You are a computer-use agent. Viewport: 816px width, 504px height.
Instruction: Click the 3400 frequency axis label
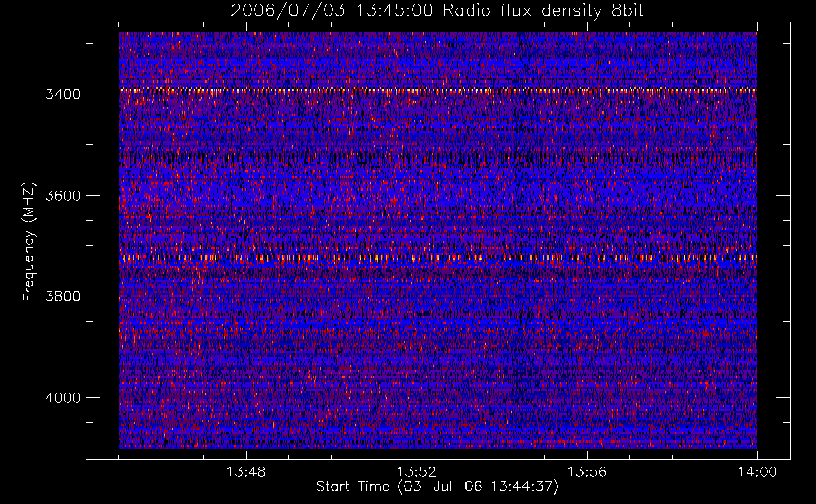click(63, 95)
